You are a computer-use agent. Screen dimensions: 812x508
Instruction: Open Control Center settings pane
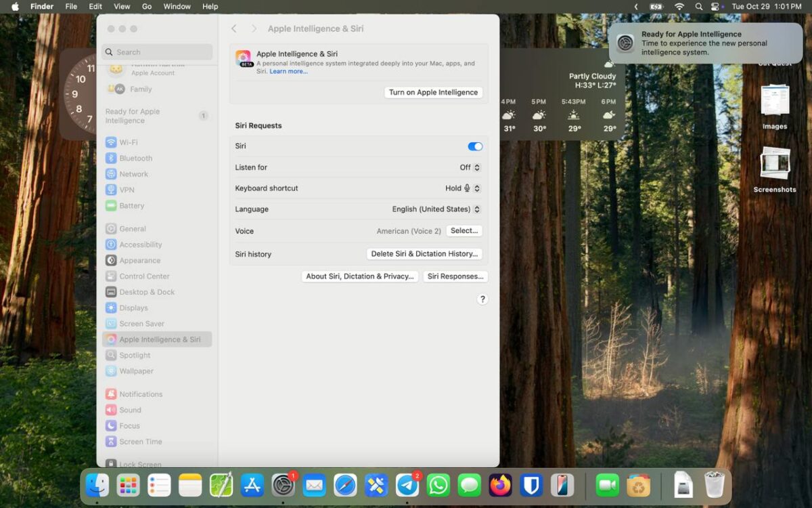click(x=144, y=276)
